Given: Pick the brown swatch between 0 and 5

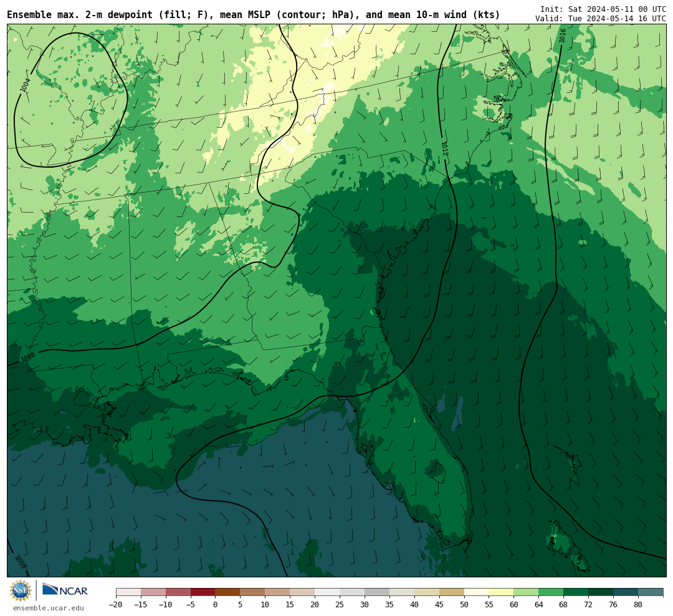Looking at the screenshot, I should (x=228, y=592).
